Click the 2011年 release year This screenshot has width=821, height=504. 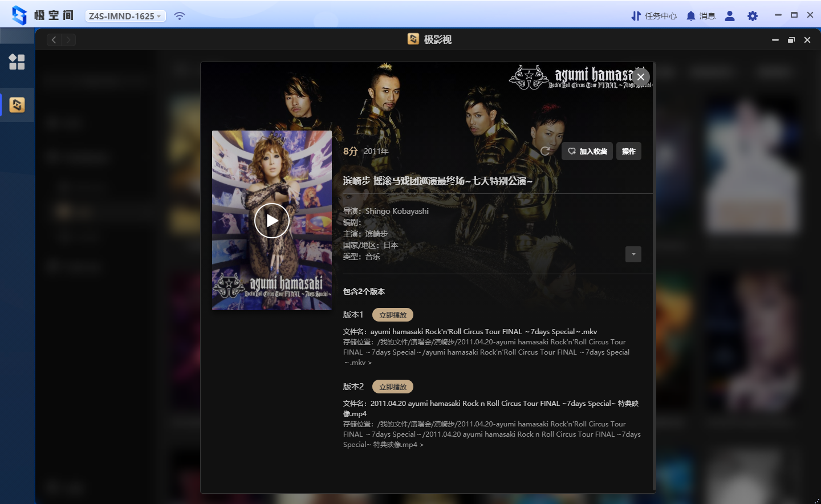click(376, 151)
